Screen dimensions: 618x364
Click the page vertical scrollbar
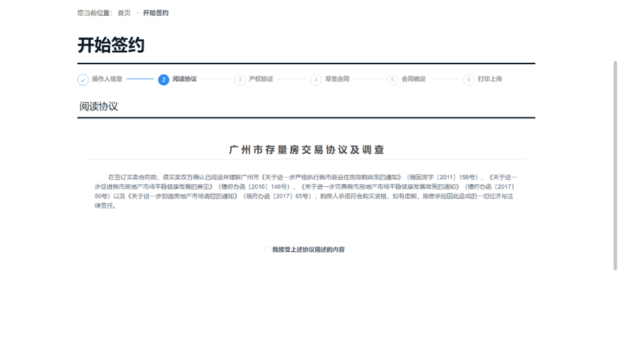(x=615, y=166)
